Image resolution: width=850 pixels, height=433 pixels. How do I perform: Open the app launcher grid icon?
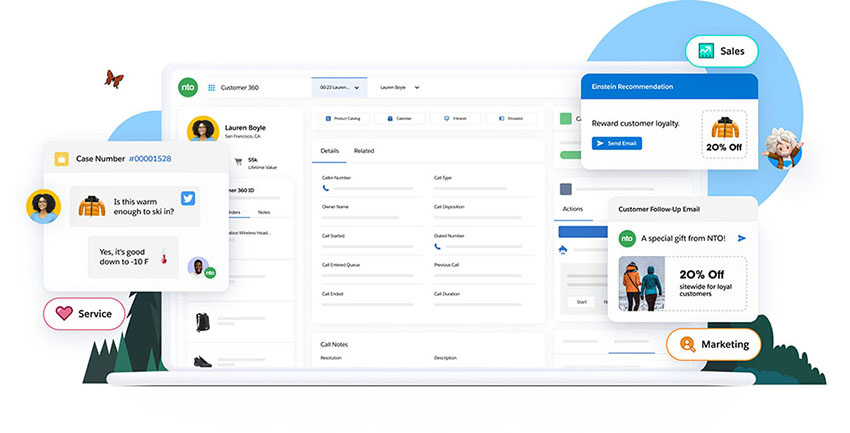(211, 88)
